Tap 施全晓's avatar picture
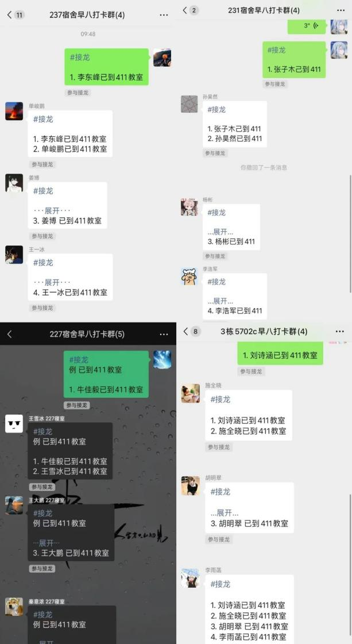The width and height of the screenshot is (352, 644). tap(191, 393)
